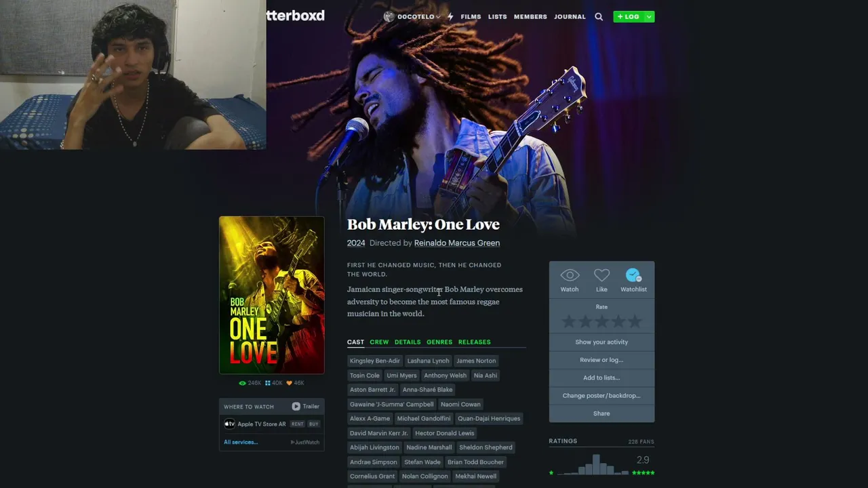
Task: Open cast member Kingsley Ben-Adir
Action: (x=375, y=361)
